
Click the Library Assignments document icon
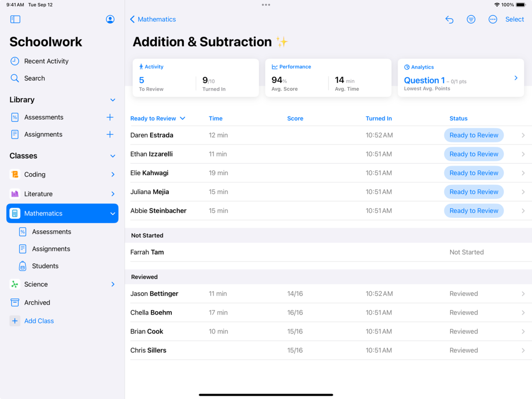15,134
